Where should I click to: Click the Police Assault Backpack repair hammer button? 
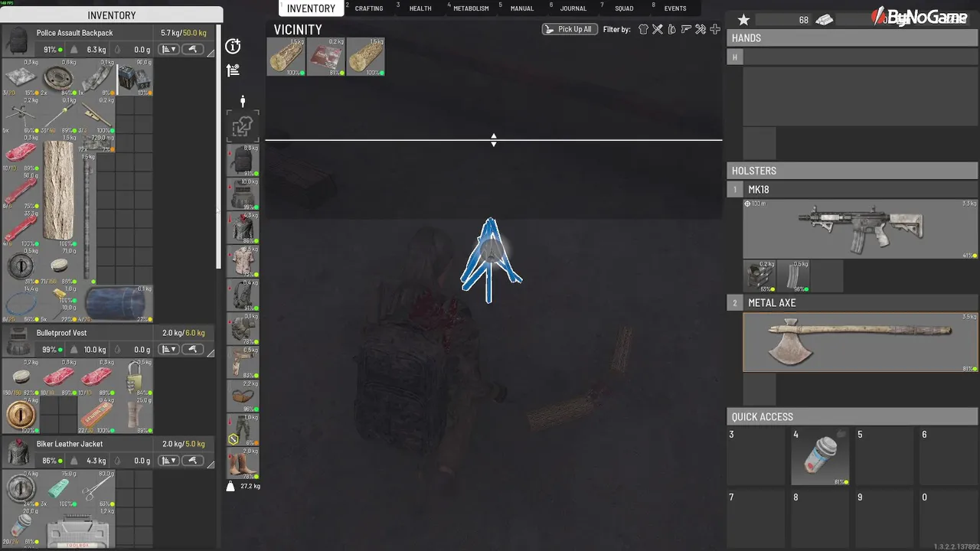click(x=192, y=50)
